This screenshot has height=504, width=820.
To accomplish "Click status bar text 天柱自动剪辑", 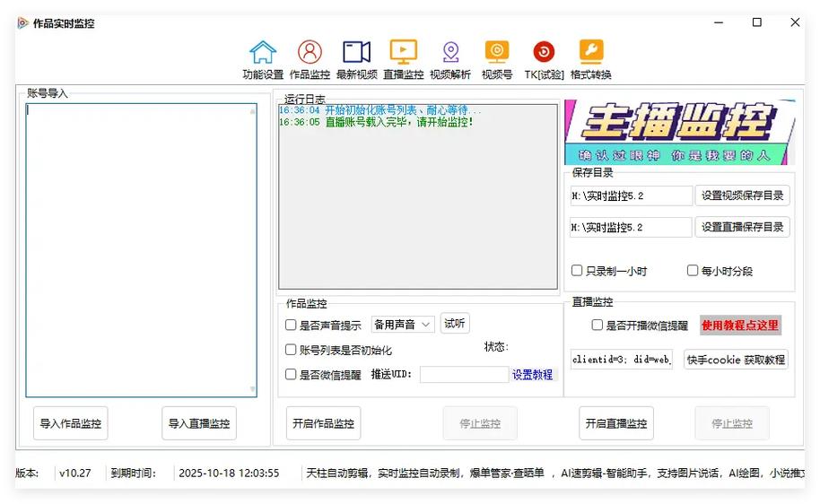I will (338, 474).
